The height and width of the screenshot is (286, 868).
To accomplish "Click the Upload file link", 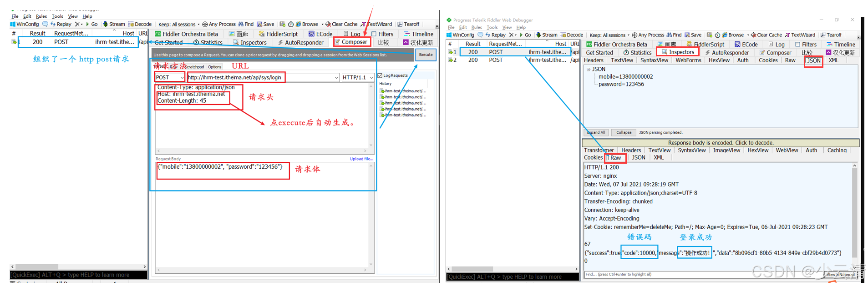I will pyautogui.click(x=361, y=159).
